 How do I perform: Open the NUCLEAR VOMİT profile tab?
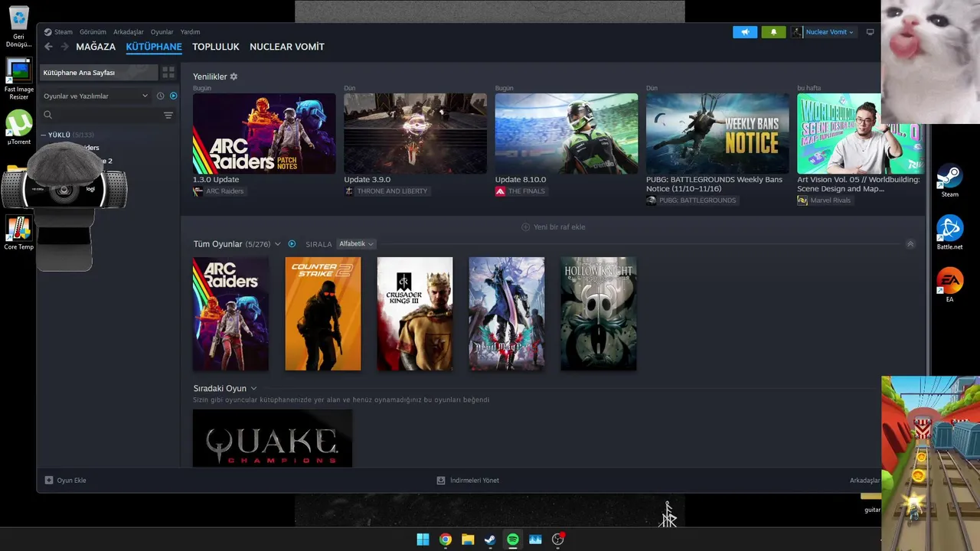[287, 47]
